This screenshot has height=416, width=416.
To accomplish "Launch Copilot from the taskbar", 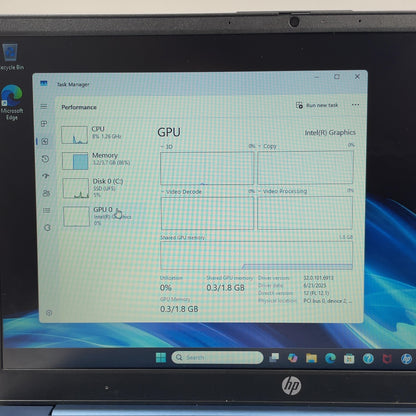I will [293, 358].
